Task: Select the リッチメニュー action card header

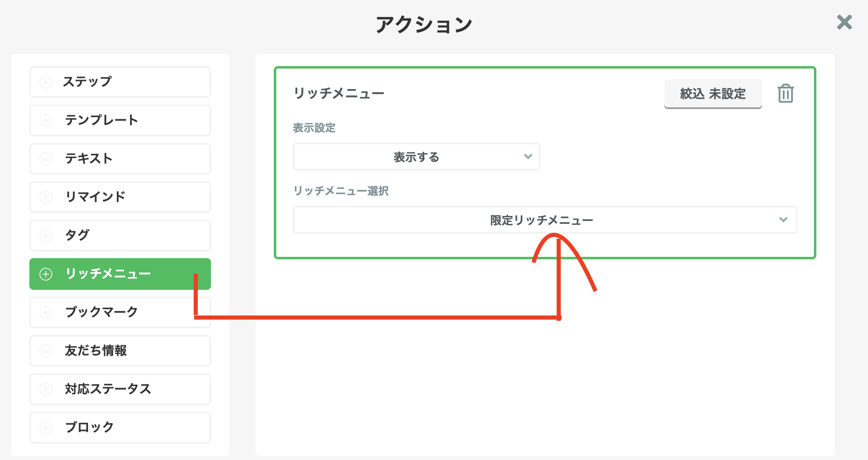Action: point(339,93)
